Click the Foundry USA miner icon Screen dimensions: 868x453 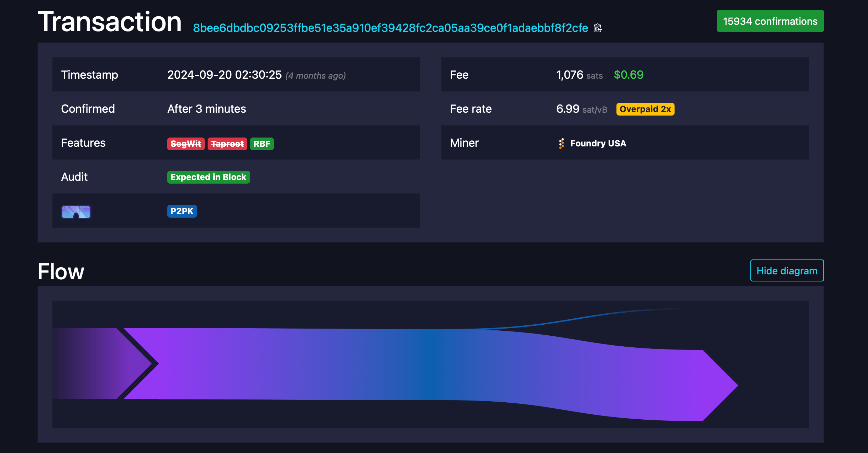560,143
